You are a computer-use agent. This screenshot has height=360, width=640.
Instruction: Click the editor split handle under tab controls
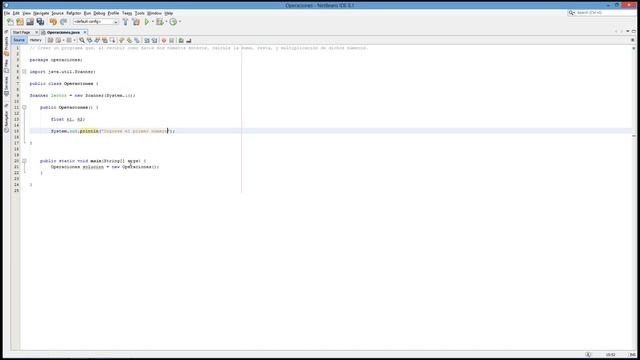pos(633,40)
